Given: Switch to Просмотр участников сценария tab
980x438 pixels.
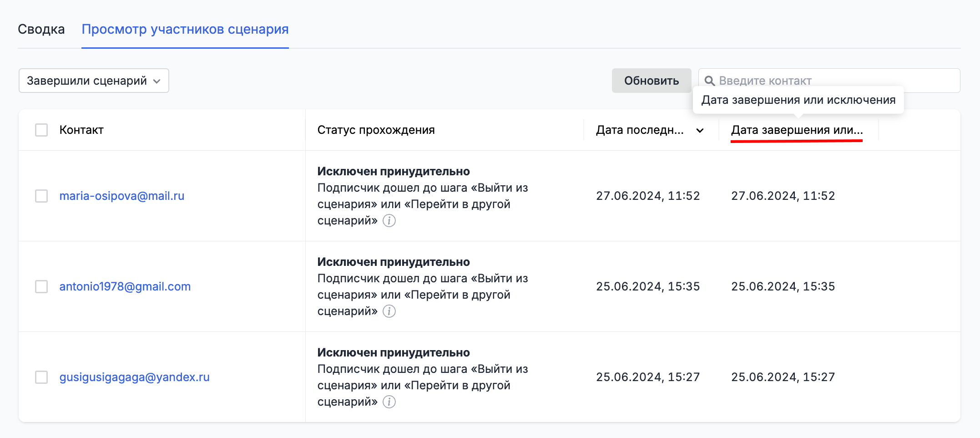Looking at the screenshot, I should 185,30.
